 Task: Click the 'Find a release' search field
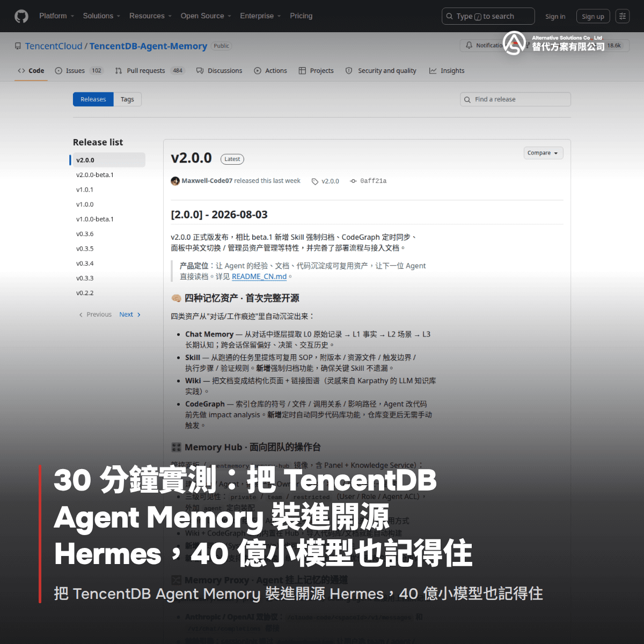tap(515, 99)
